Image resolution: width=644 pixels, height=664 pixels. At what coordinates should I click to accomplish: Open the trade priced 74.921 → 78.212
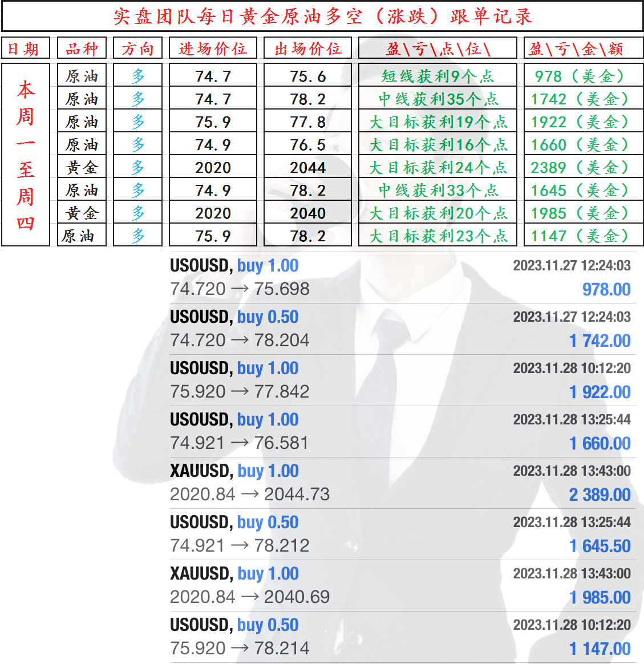(x=403, y=533)
